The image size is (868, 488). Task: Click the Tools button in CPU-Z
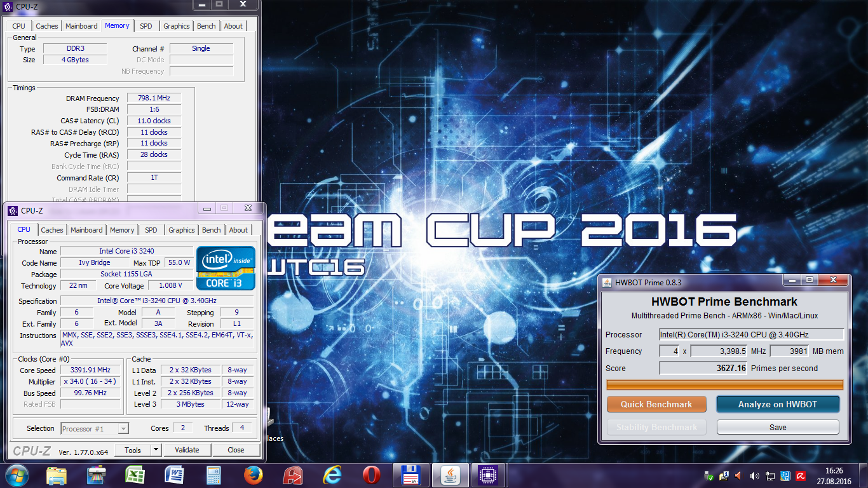click(x=133, y=450)
